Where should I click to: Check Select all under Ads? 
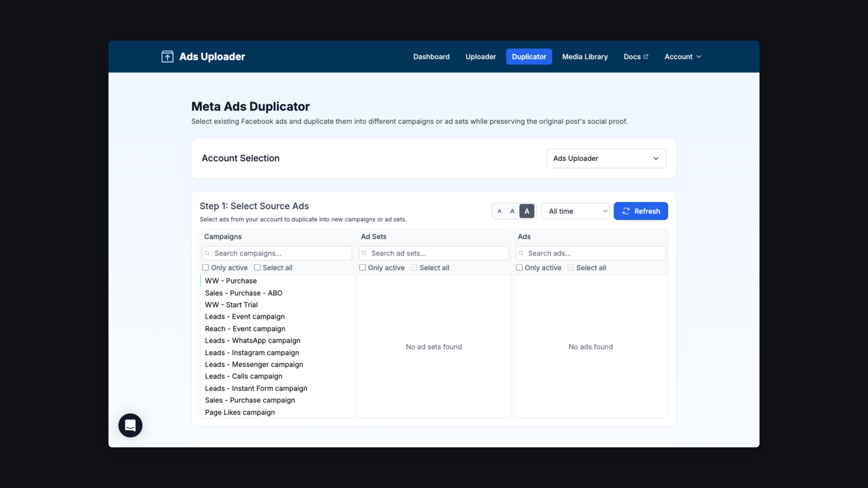(x=571, y=267)
